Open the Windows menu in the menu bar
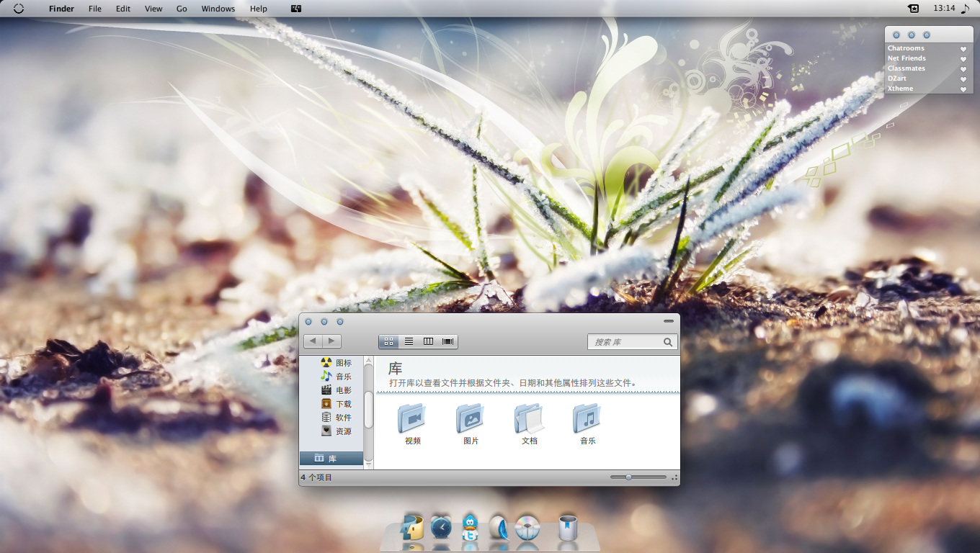The image size is (980, 553). click(218, 9)
